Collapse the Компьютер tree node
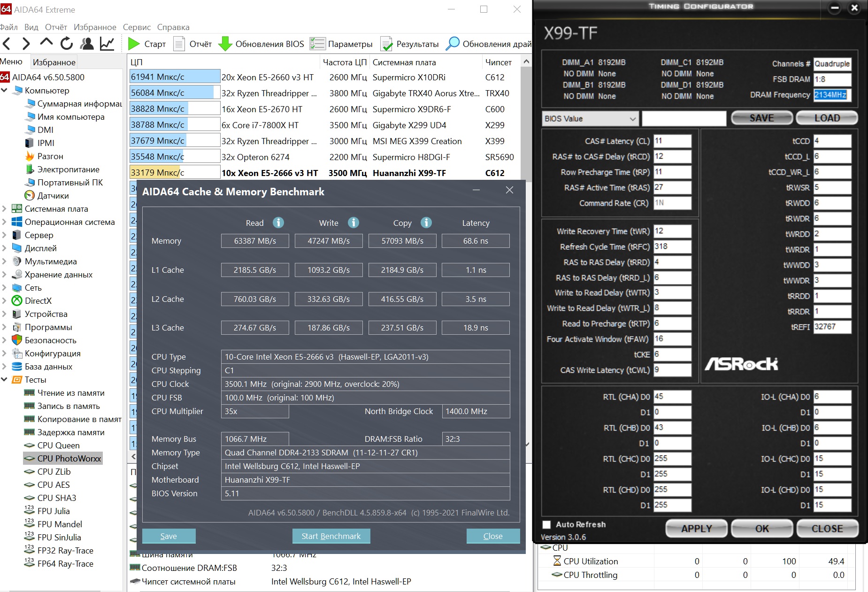868x592 pixels. tap(4, 90)
